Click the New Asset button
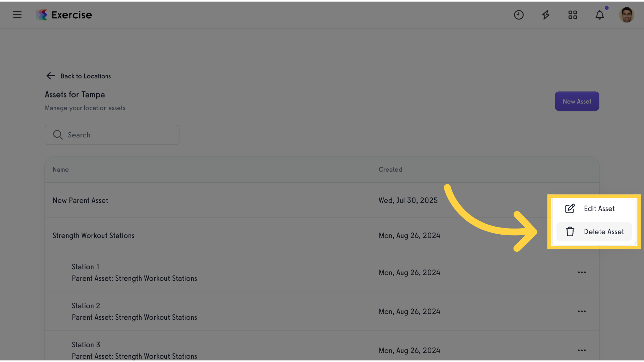The image size is (644, 362). [577, 101]
